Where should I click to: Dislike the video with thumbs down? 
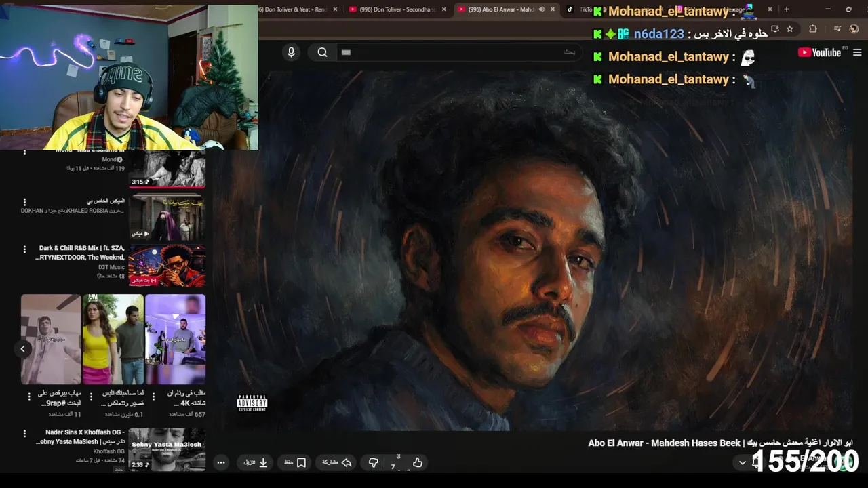tap(373, 463)
